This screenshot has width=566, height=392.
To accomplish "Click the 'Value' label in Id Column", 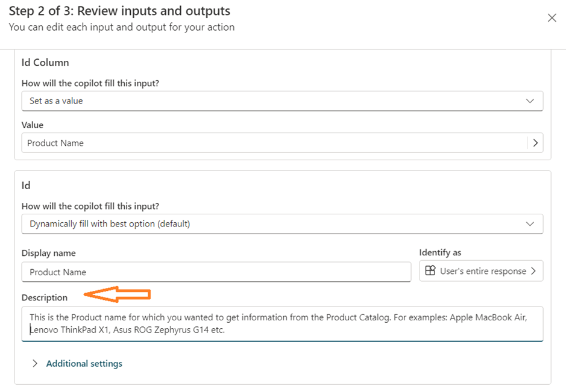I will (x=33, y=125).
